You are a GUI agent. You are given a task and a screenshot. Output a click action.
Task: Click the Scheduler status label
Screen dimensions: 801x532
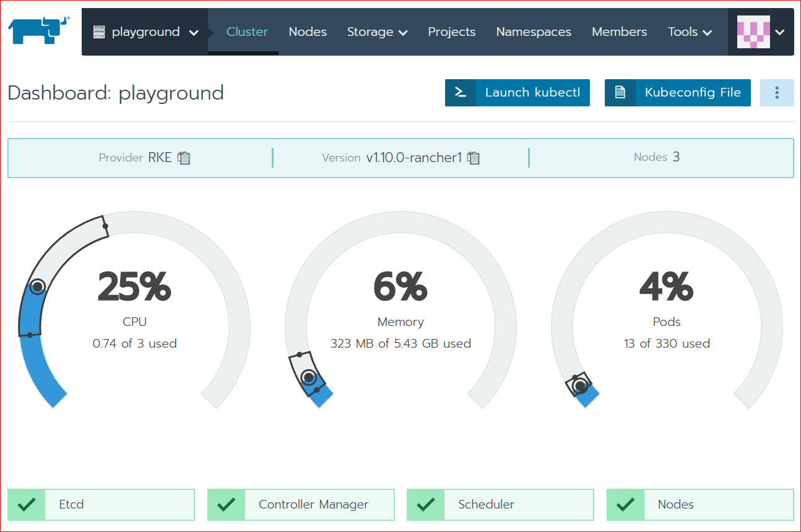click(x=486, y=505)
